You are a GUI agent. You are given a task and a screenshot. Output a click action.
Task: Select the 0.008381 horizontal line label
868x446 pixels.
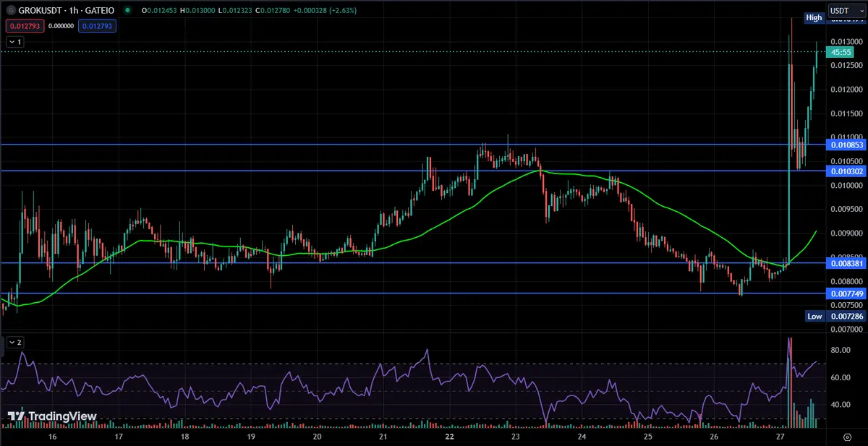[x=847, y=263]
